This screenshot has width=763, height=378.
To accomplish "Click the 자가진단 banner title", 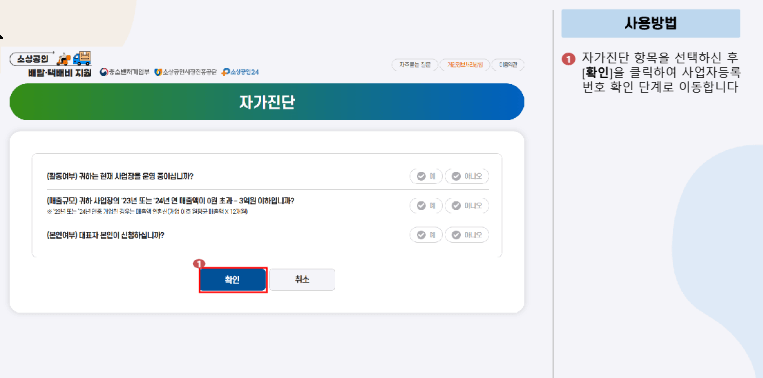I will [267, 102].
